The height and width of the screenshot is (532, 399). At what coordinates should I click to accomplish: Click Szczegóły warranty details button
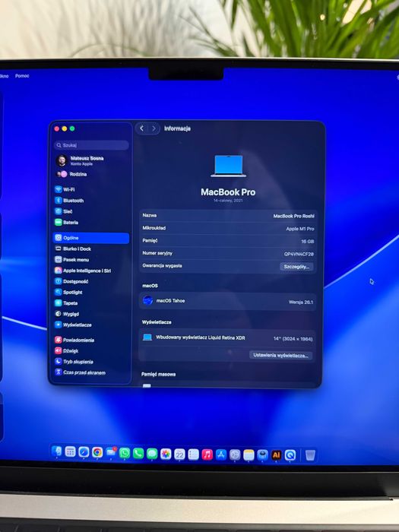pos(296,267)
